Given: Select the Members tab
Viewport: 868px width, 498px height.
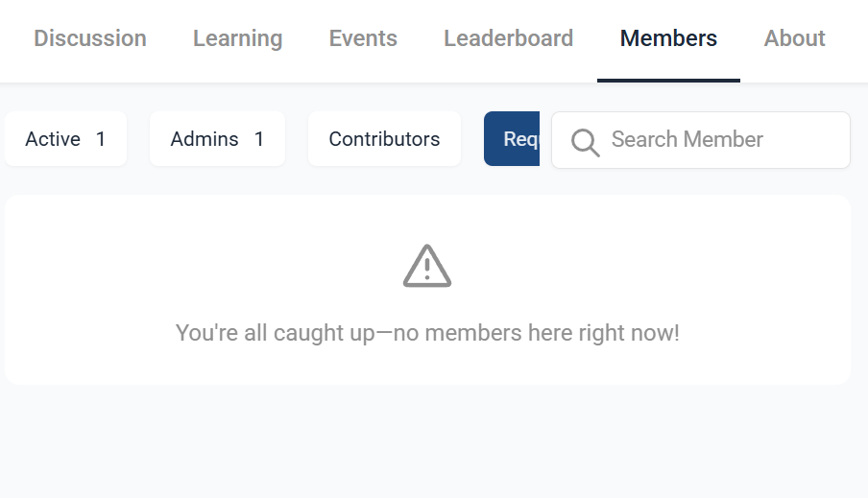Looking at the screenshot, I should (668, 38).
